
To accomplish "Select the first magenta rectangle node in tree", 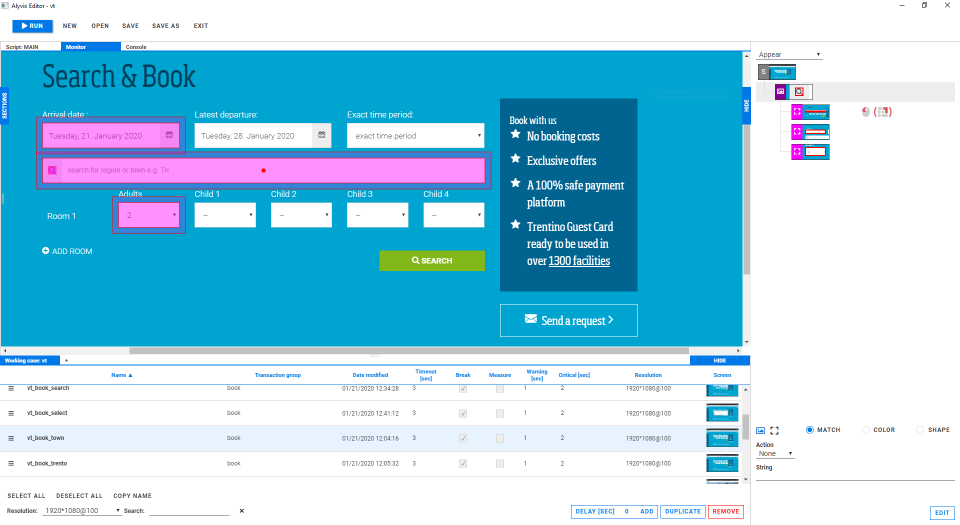I will (810, 112).
